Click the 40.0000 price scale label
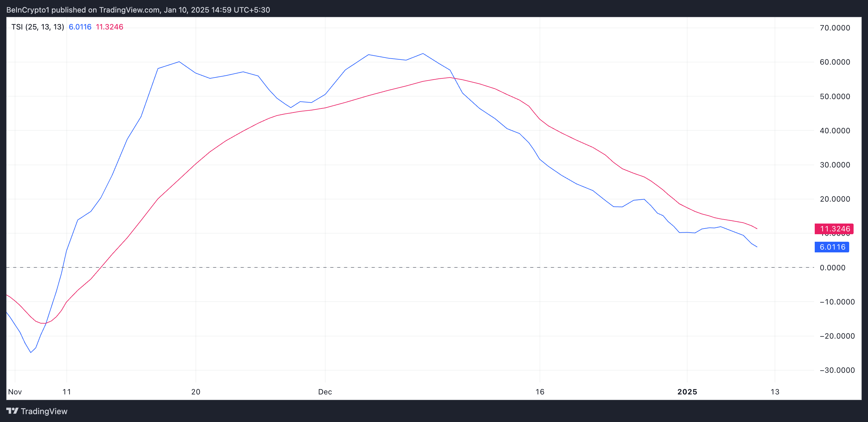 pos(835,131)
